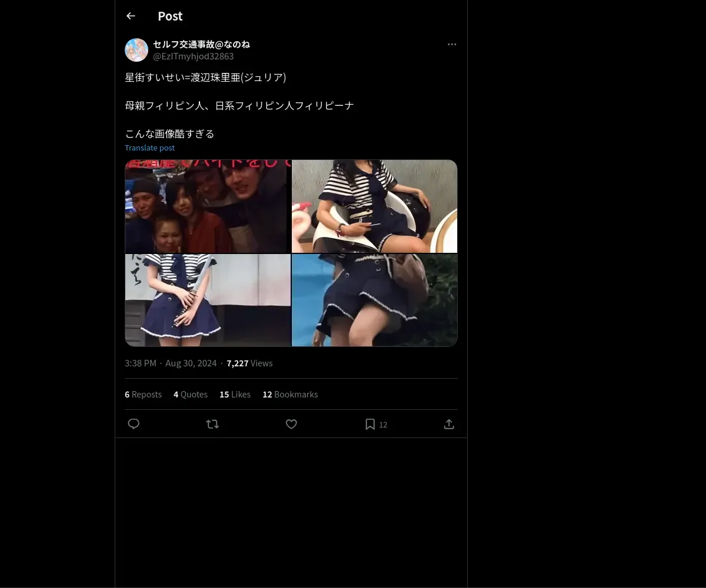706x588 pixels.
Task: Open the top-right seated striped-dress image
Action: pyautogui.click(x=375, y=206)
